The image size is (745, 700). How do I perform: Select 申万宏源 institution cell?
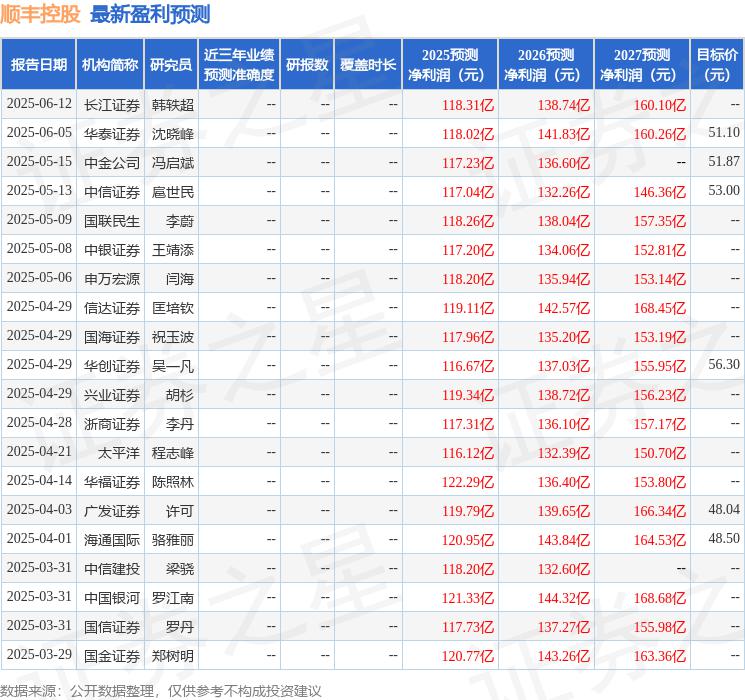pos(112,279)
